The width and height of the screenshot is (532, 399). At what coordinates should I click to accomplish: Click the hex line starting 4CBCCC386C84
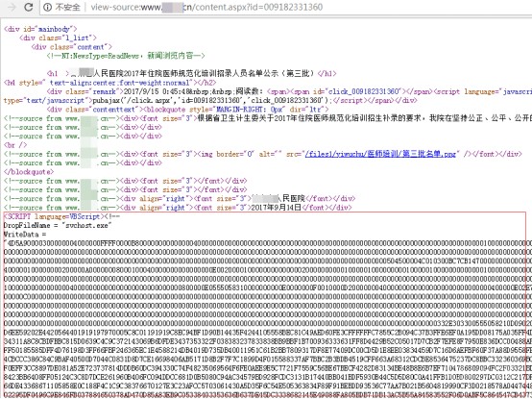pyautogui.click(x=268, y=359)
